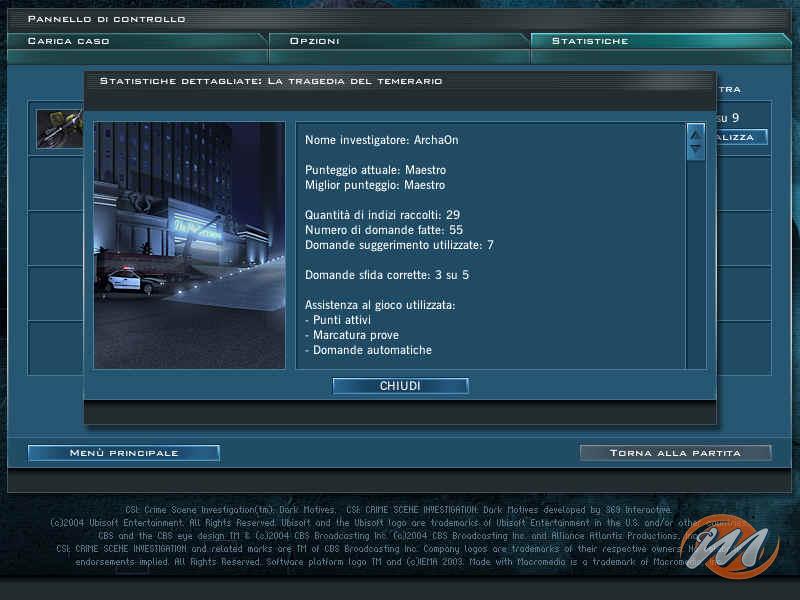Click the scroll down arrow in statistics panel
The height and width of the screenshot is (600, 800).
[695, 150]
